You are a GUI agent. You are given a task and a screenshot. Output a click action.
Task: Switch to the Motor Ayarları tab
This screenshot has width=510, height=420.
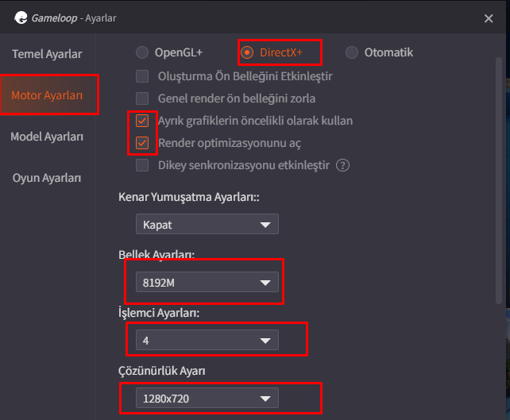(x=48, y=95)
